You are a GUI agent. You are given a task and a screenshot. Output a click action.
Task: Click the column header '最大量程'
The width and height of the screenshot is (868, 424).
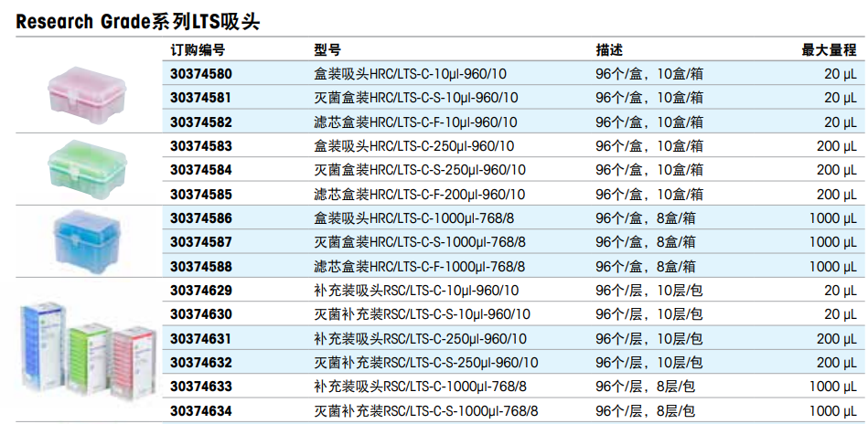click(x=830, y=50)
